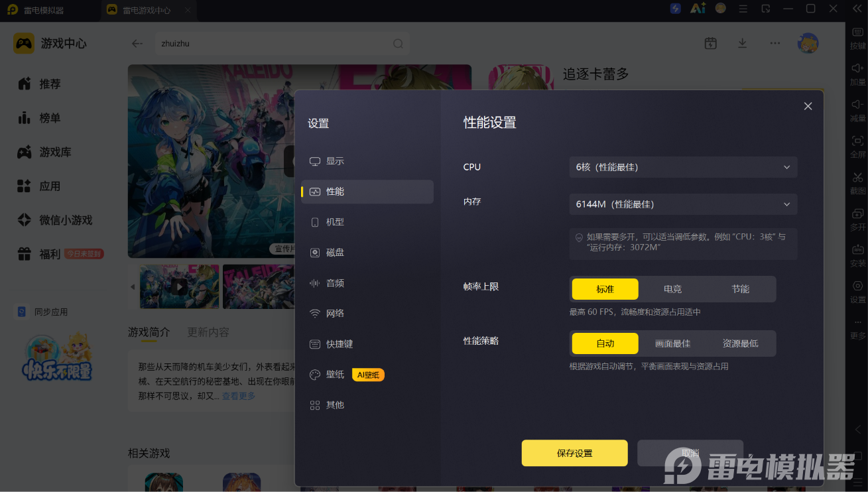Switch to the 更新内容 tab

[208, 332]
